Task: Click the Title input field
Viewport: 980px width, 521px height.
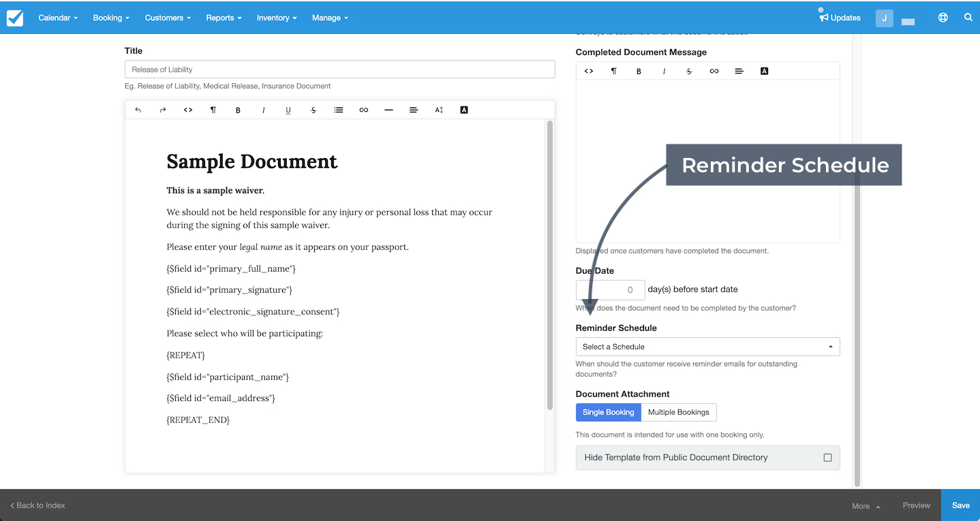Action: (339, 69)
